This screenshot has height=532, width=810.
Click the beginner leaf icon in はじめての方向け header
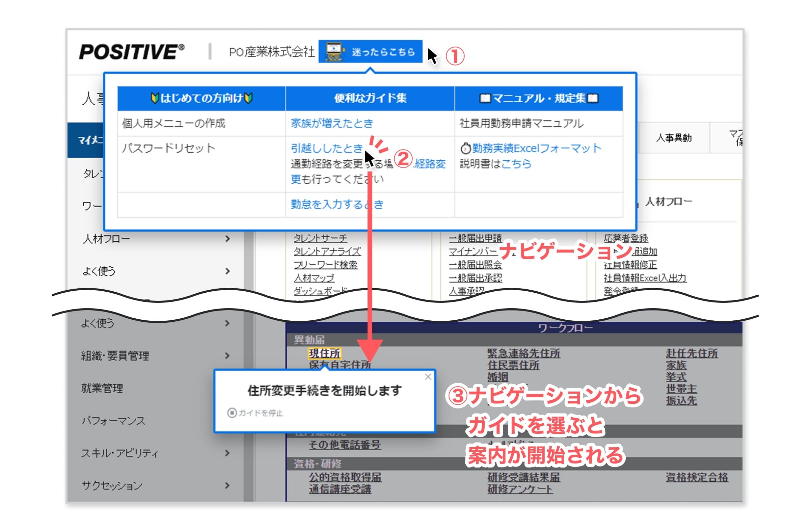coord(155,98)
